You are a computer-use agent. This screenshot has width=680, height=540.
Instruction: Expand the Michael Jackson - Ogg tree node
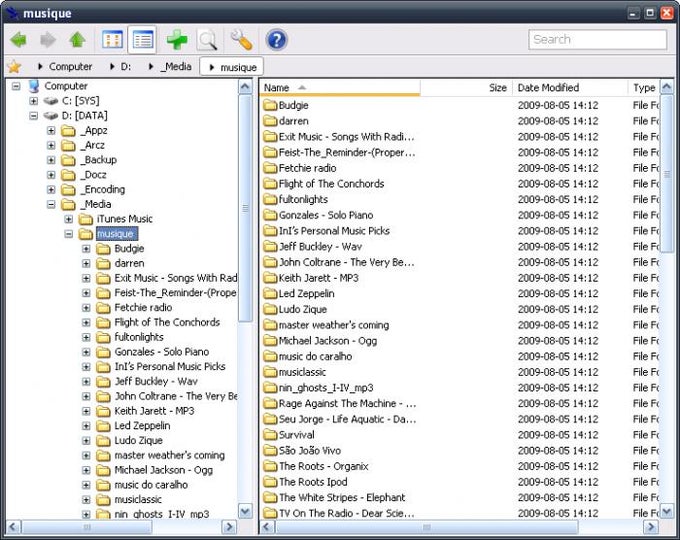[86, 470]
